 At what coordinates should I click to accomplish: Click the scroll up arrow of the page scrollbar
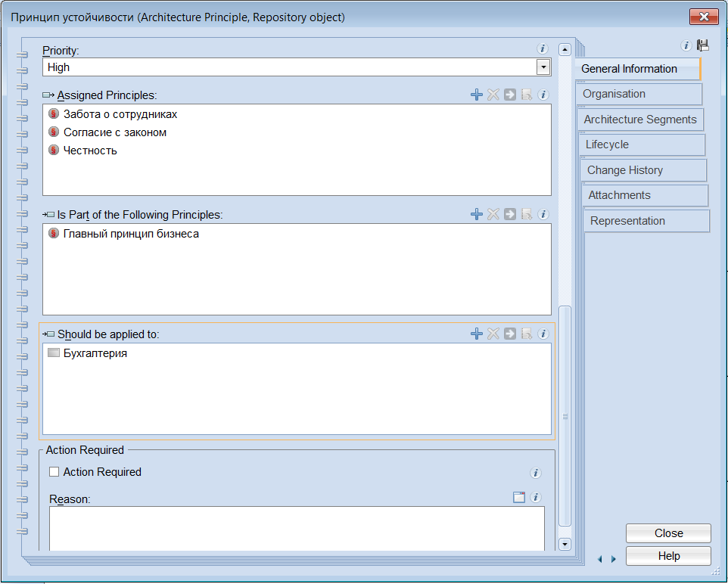tap(565, 49)
